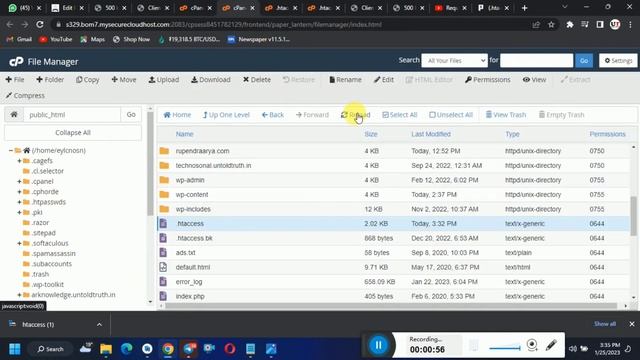Rename the selected file
Screen dimensions: 640x360
pyautogui.click(x=345, y=80)
